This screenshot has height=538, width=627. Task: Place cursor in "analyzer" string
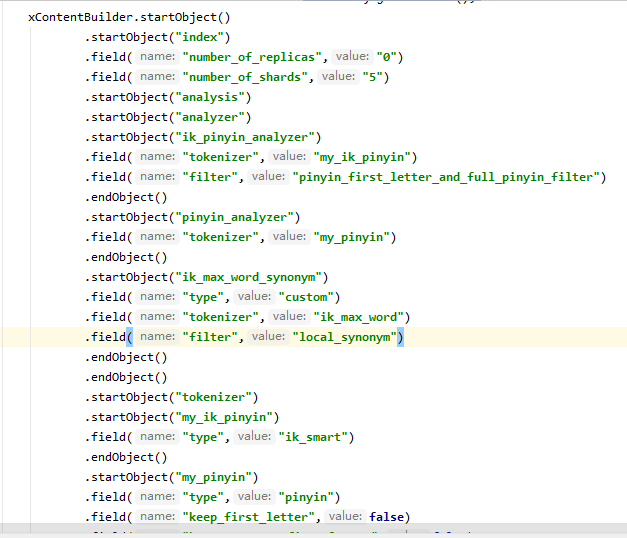coord(210,117)
